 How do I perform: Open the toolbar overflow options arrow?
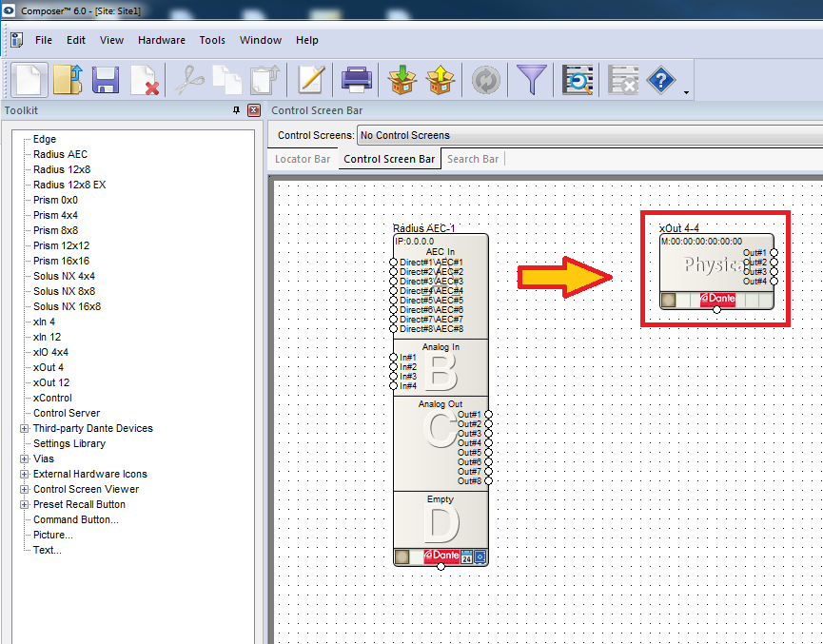coord(686,93)
